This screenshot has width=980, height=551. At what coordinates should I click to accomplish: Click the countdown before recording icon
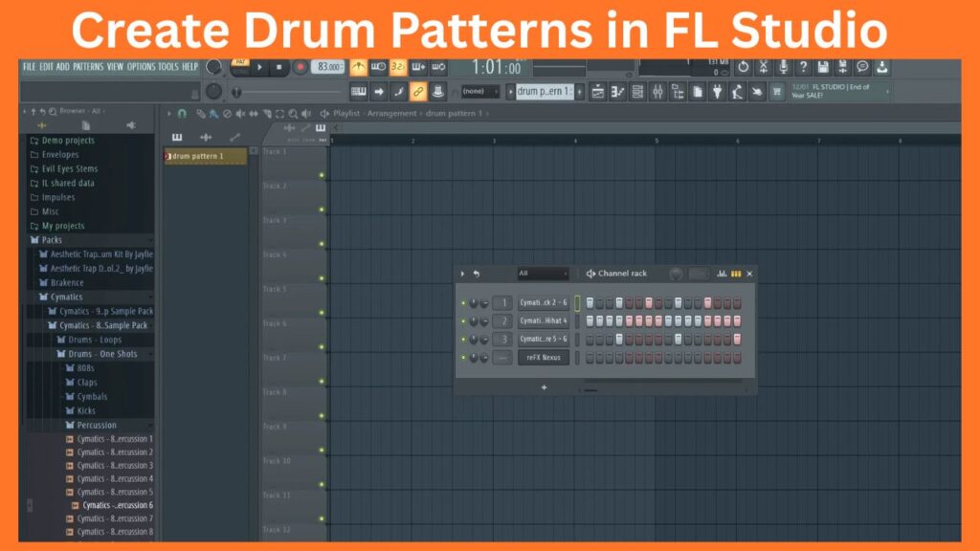pyautogui.click(x=398, y=67)
